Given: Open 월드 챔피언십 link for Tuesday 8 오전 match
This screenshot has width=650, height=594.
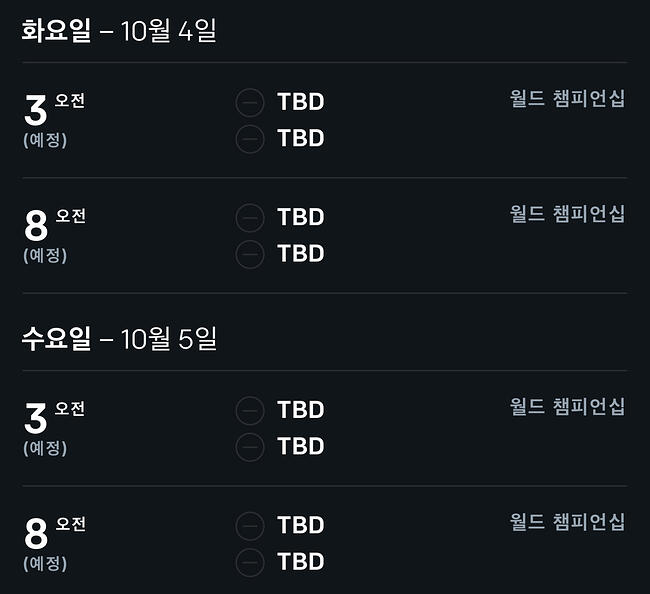Looking at the screenshot, I should click(x=567, y=214).
